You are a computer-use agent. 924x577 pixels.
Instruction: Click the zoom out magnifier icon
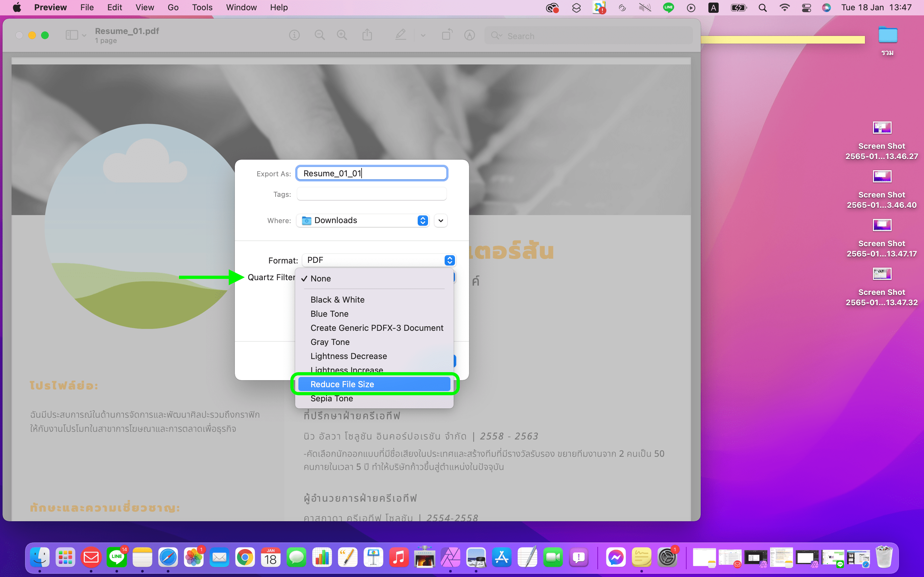pos(319,36)
